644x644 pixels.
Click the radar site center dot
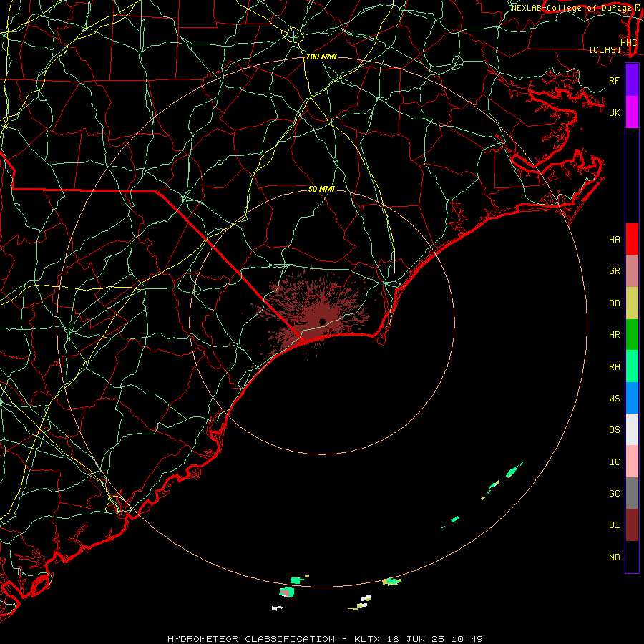[322, 321]
